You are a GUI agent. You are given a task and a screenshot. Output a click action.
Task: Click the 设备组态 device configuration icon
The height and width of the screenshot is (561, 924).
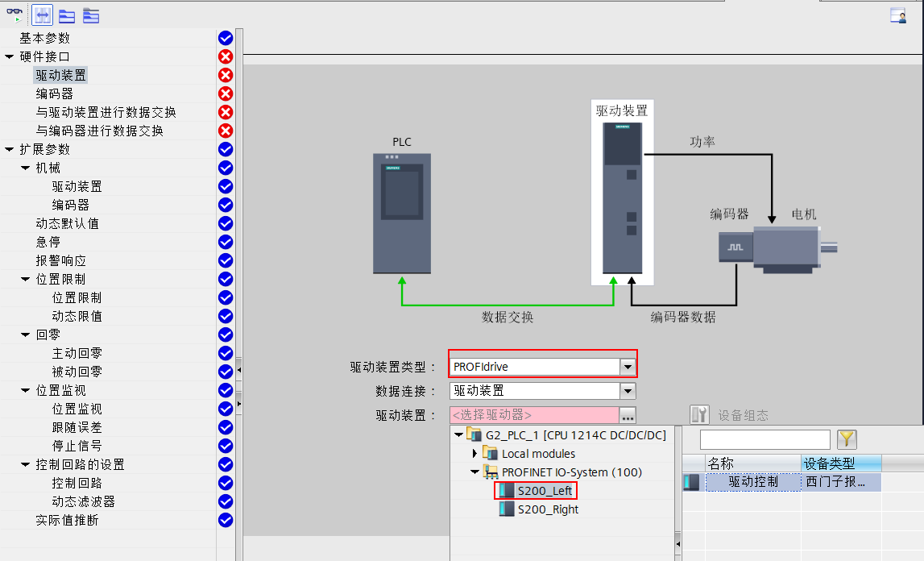[699, 413]
